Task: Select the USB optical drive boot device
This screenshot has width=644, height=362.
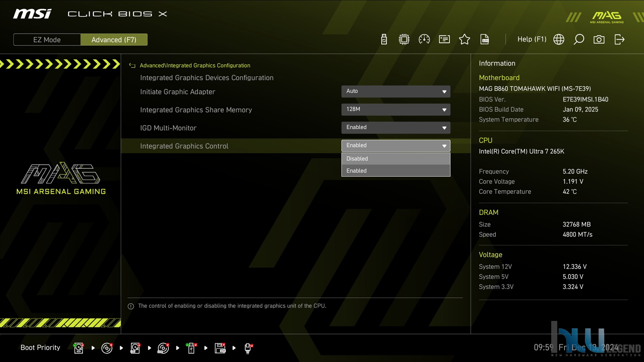Action: tap(163, 348)
